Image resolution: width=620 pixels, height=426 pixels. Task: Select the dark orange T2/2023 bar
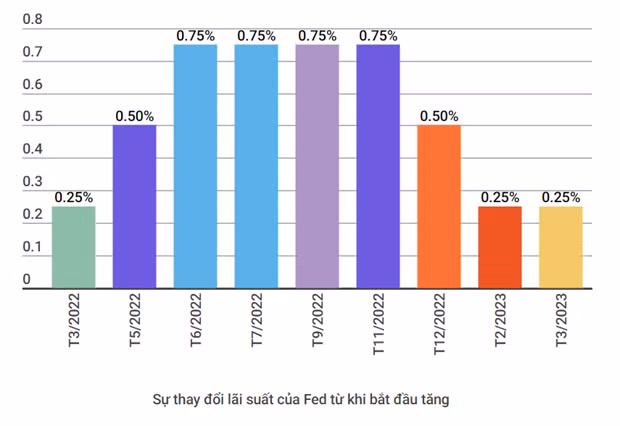(500, 247)
